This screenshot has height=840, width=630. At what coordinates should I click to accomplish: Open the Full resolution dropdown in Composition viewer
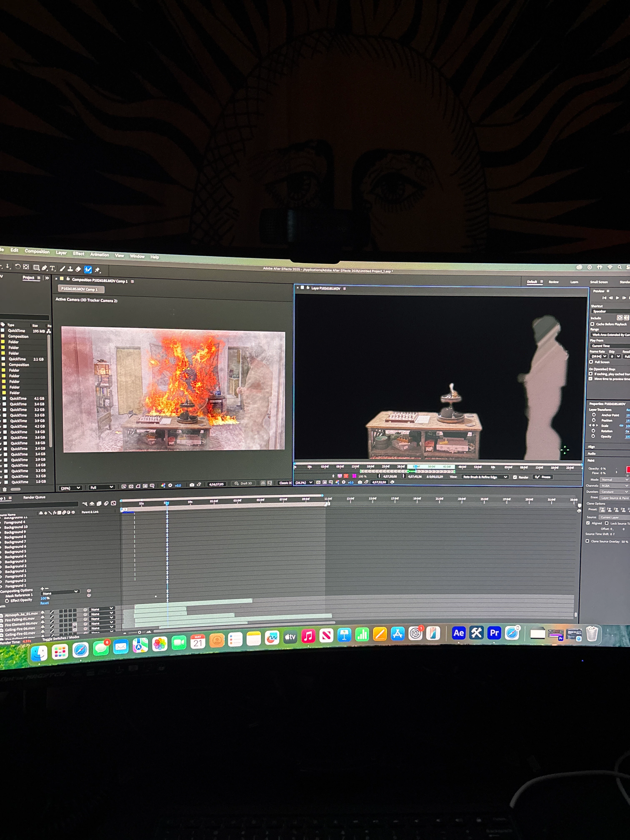pos(101,487)
